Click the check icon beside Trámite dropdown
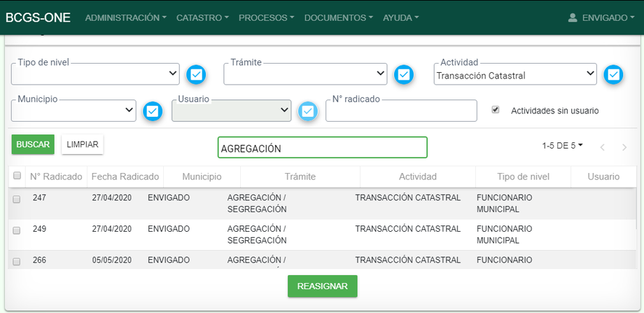 click(x=403, y=74)
